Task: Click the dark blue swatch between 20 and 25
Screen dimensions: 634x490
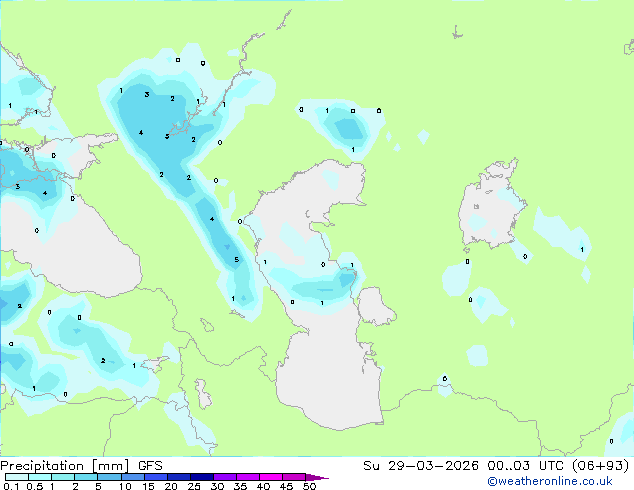Action: coord(178,477)
